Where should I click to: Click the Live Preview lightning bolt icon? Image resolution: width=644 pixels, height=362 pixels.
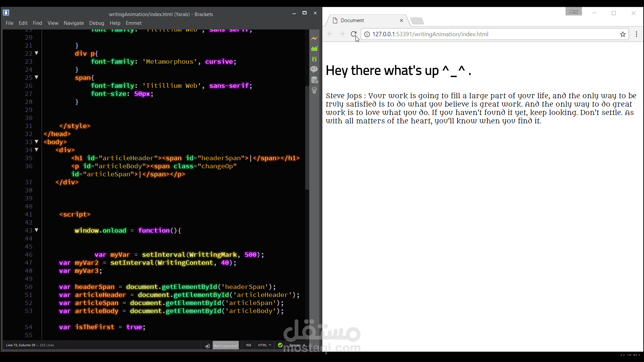pos(314,39)
